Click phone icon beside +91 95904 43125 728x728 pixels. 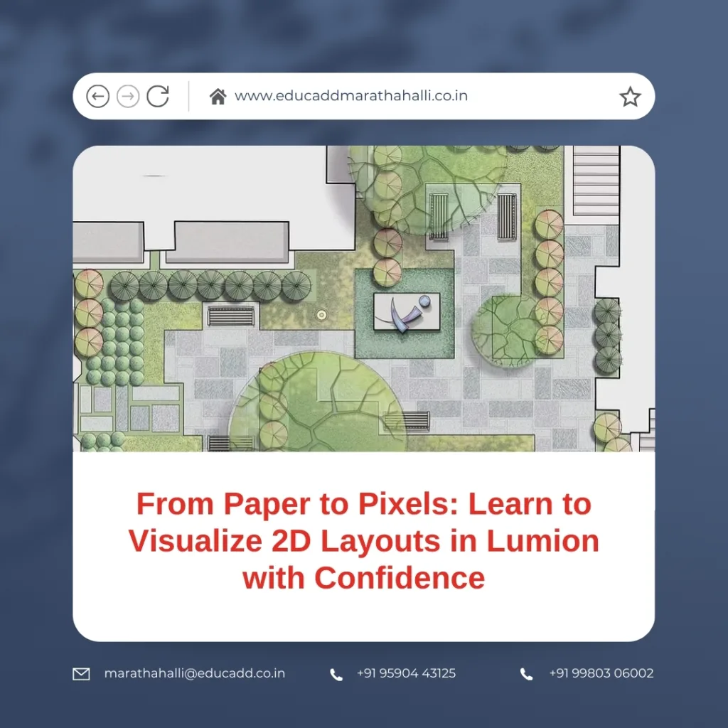[336, 674]
